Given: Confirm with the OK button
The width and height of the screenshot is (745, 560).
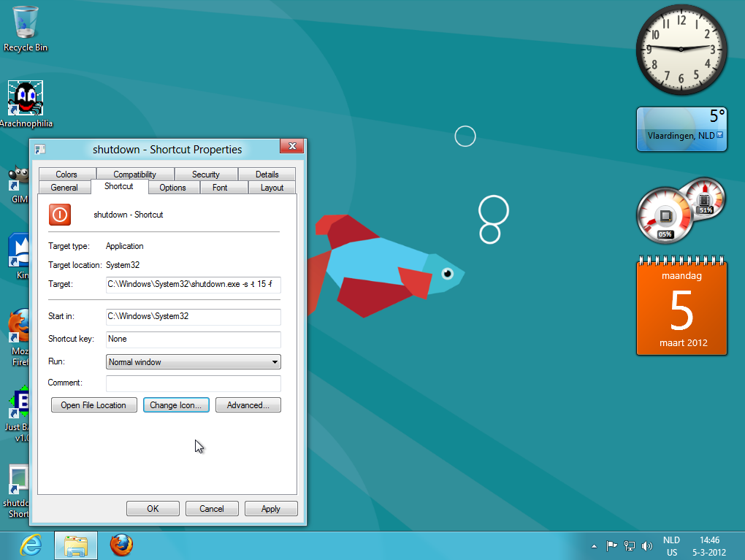Looking at the screenshot, I should pyautogui.click(x=153, y=509).
